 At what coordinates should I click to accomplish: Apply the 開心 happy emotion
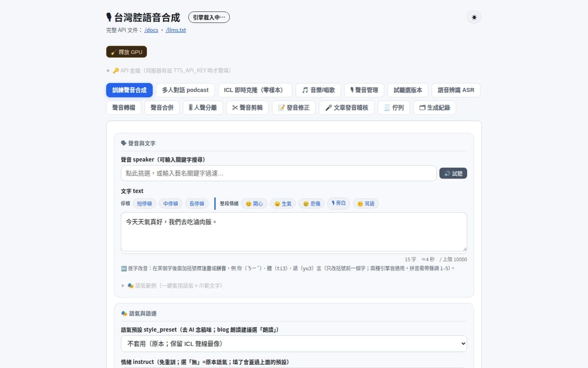point(254,203)
